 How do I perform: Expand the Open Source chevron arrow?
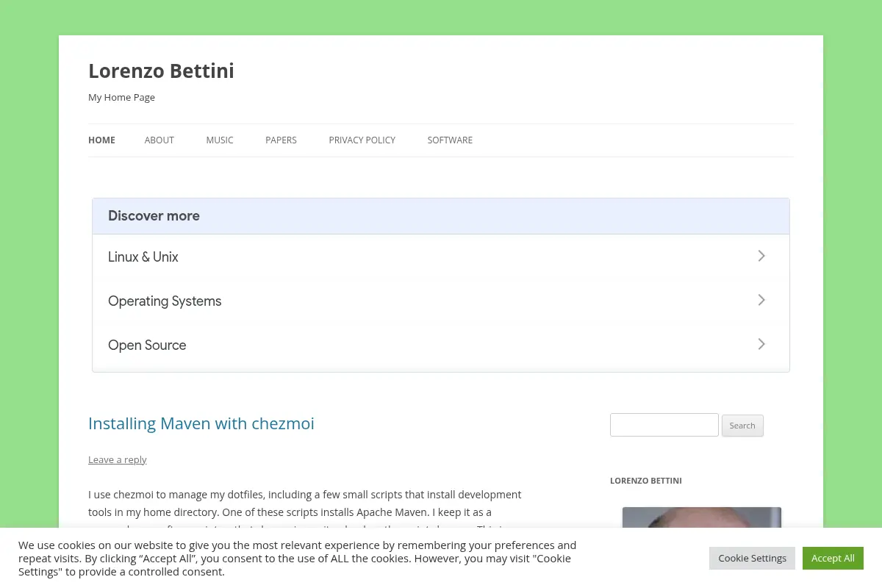coord(761,344)
